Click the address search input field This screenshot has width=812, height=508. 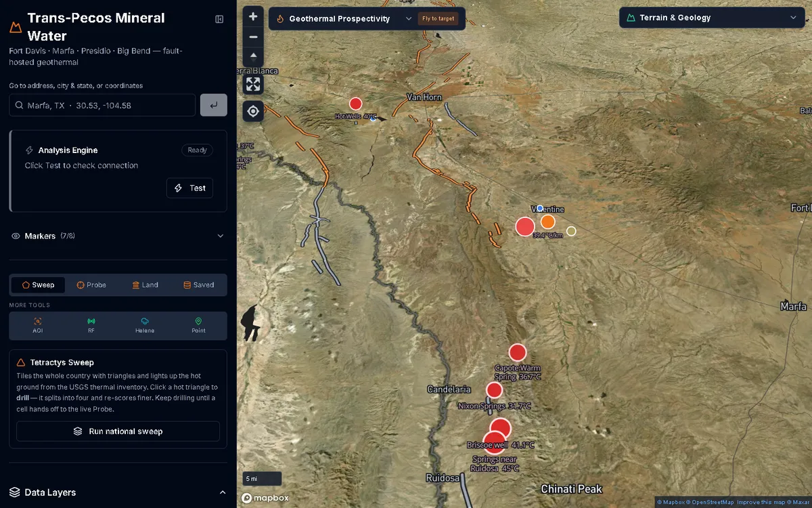(x=102, y=106)
